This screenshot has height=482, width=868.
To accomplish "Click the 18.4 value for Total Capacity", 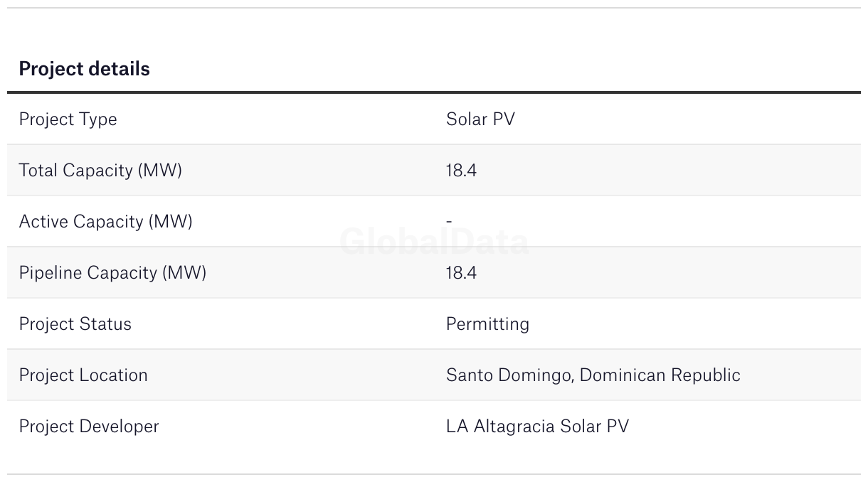I will coord(461,171).
